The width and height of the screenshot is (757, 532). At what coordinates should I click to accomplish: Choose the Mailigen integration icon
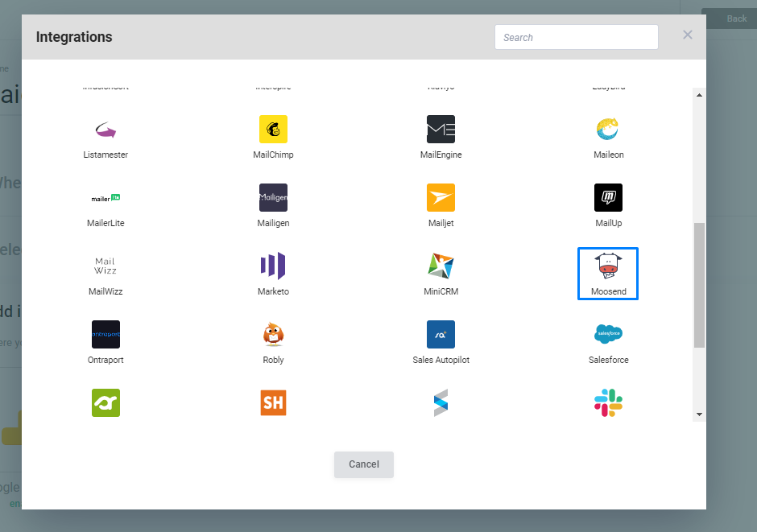[273, 198]
